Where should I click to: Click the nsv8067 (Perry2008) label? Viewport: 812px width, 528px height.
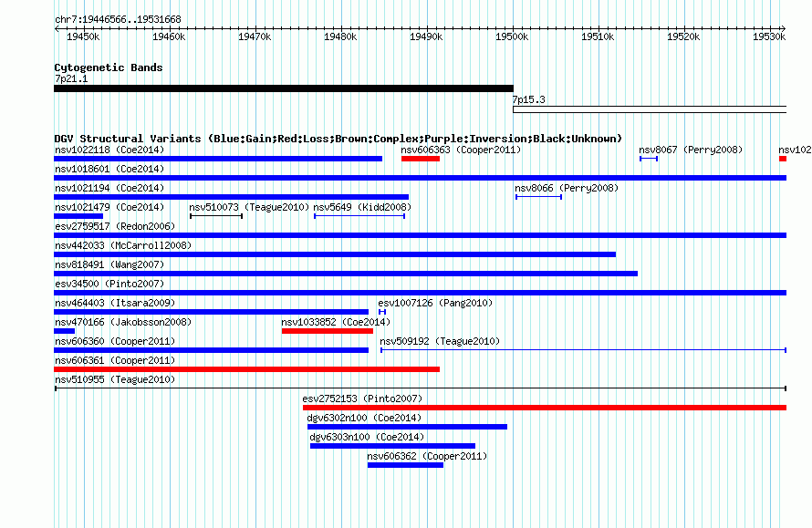click(691, 150)
